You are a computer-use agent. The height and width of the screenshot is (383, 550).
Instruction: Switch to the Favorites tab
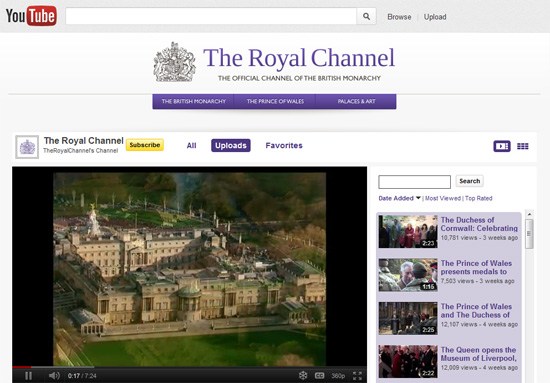click(284, 146)
